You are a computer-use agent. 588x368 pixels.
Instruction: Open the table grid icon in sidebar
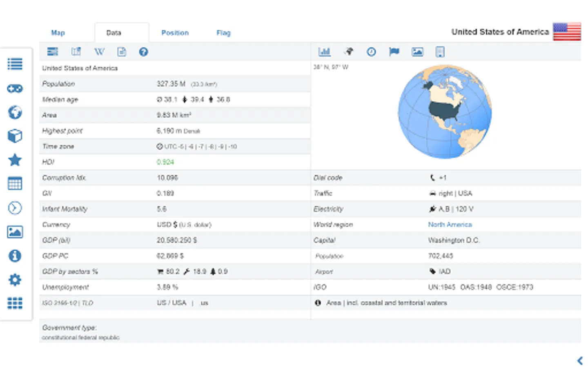click(x=15, y=184)
